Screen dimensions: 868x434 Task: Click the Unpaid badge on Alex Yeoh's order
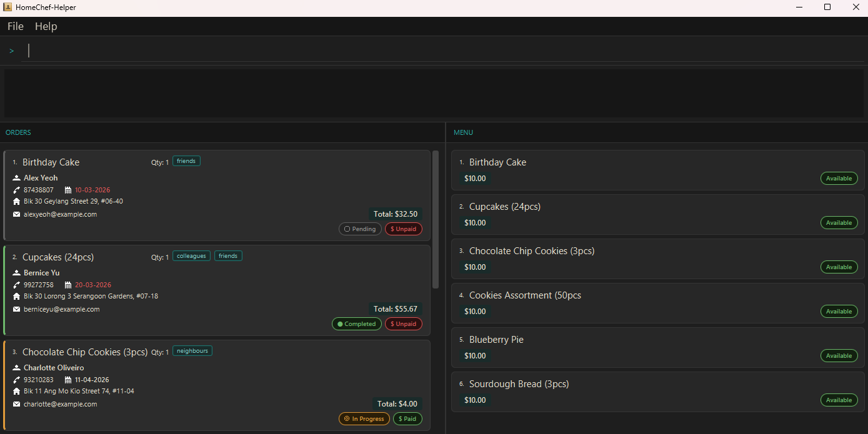(403, 229)
